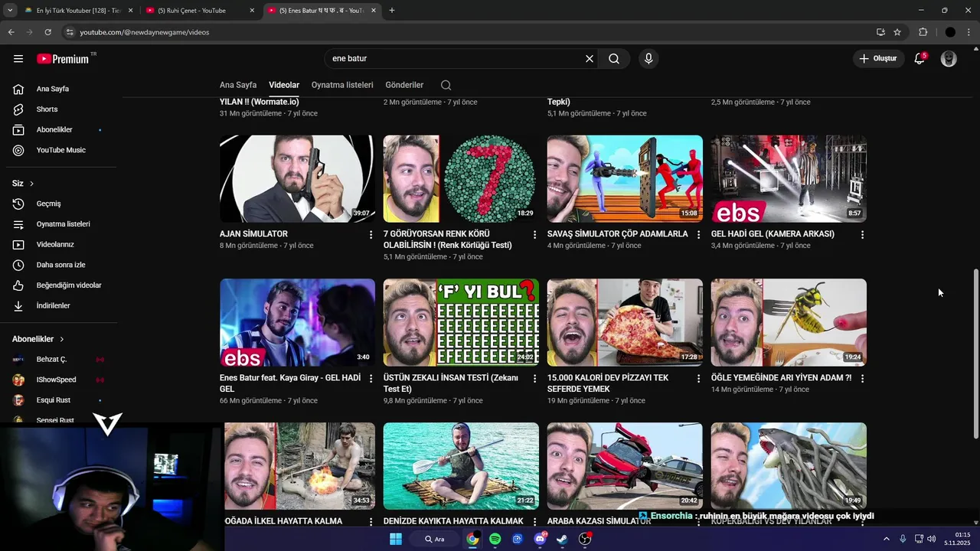Reload the page in Chrome
This screenshot has width=980, height=551.
point(47,32)
